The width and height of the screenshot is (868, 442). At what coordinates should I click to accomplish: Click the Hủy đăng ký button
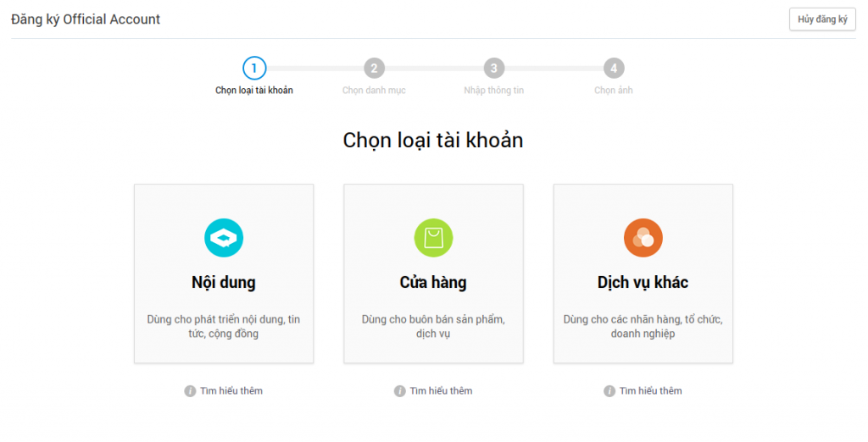click(x=822, y=19)
